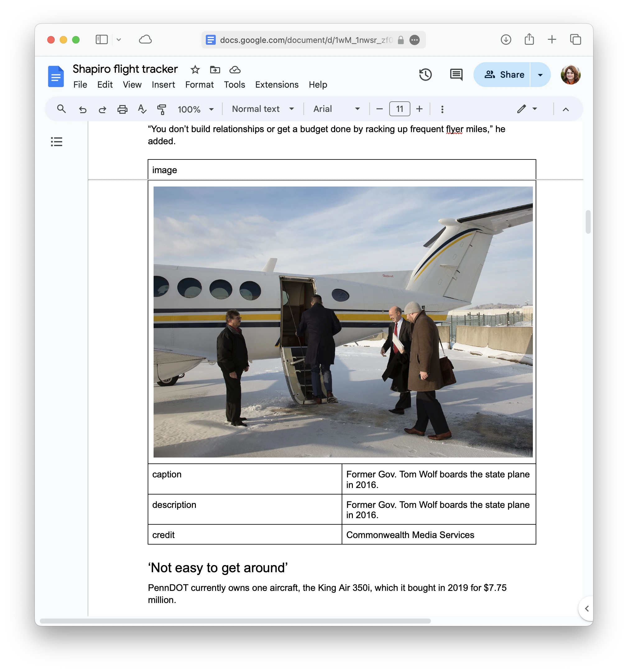Decrease font size with minus button
Screen dimensions: 628x672
[x=379, y=109]
